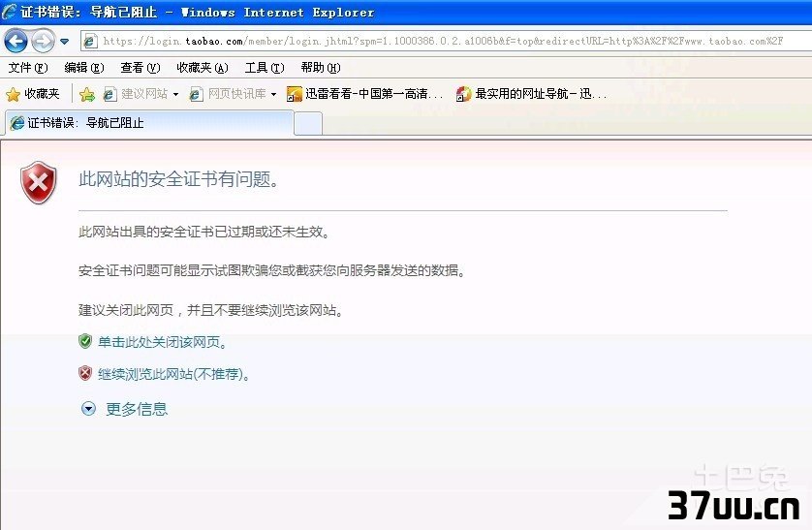Click text 此网站出具的安全证书已过期或还未生效。
This screenshot has height=530, width=812.
tap(204, 232)
